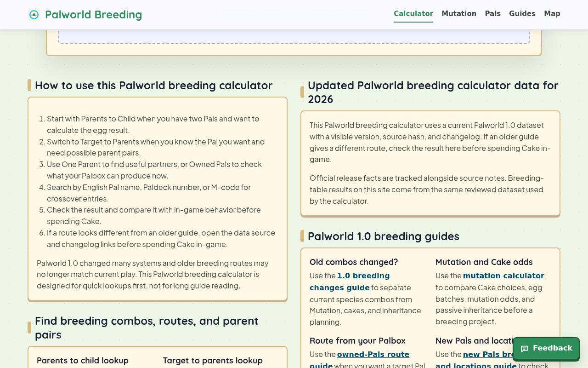The width and height of the screenshot is (588, 368).
Task: Click the Parents to child lookup subheading
Action: tap(83, 361)
